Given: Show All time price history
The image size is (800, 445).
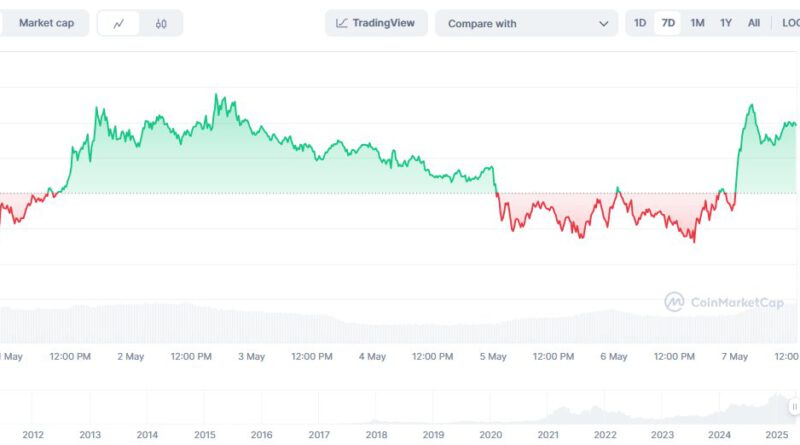Looking at the screenshot, I should pos(754,23).
